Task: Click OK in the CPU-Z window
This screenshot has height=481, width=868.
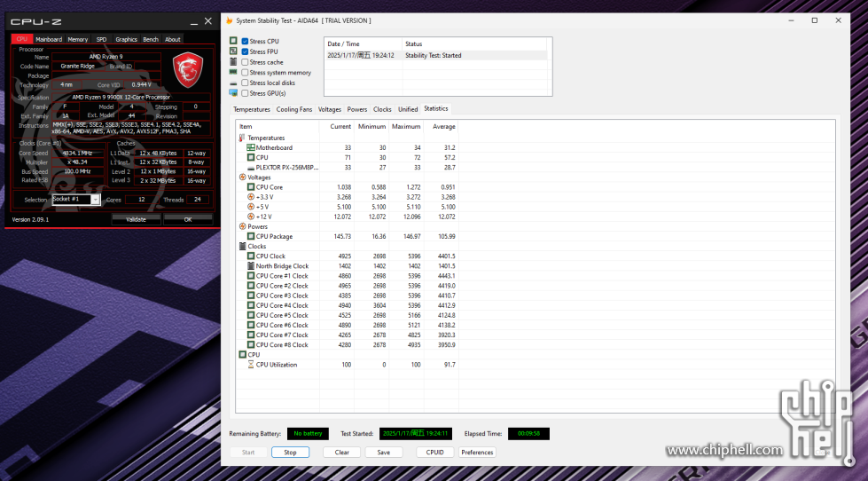Action: [188, 219]
